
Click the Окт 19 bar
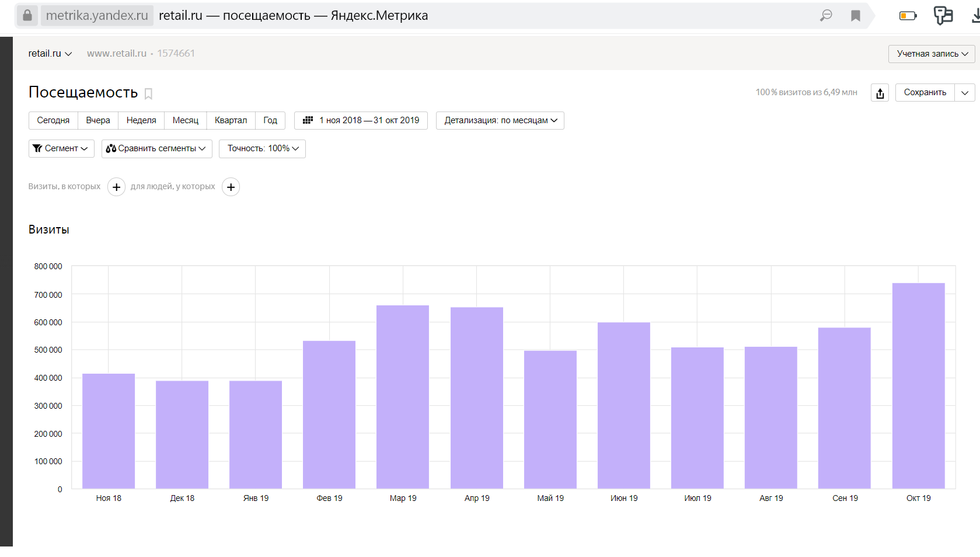(918, 386)
